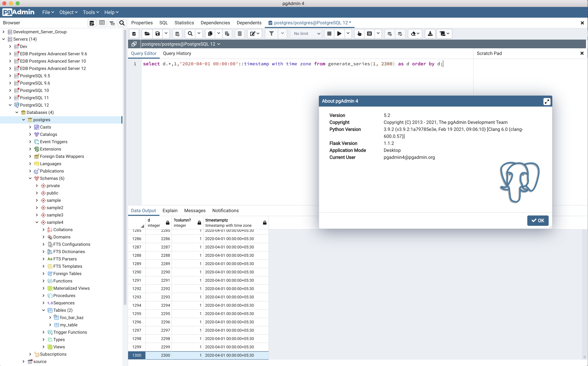Click the Open File folder icon
This screenshot has height=366, width=588.
pos(147,34)
